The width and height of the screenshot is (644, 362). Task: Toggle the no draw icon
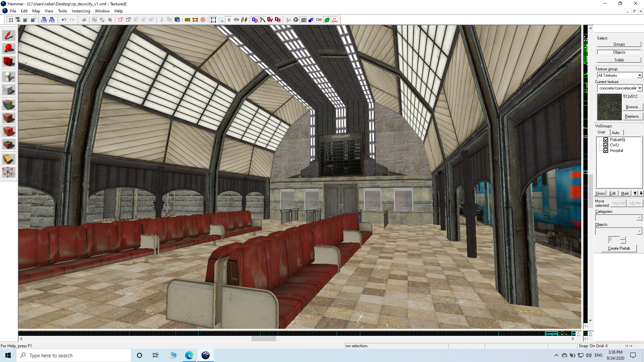(x=334, y=20)
